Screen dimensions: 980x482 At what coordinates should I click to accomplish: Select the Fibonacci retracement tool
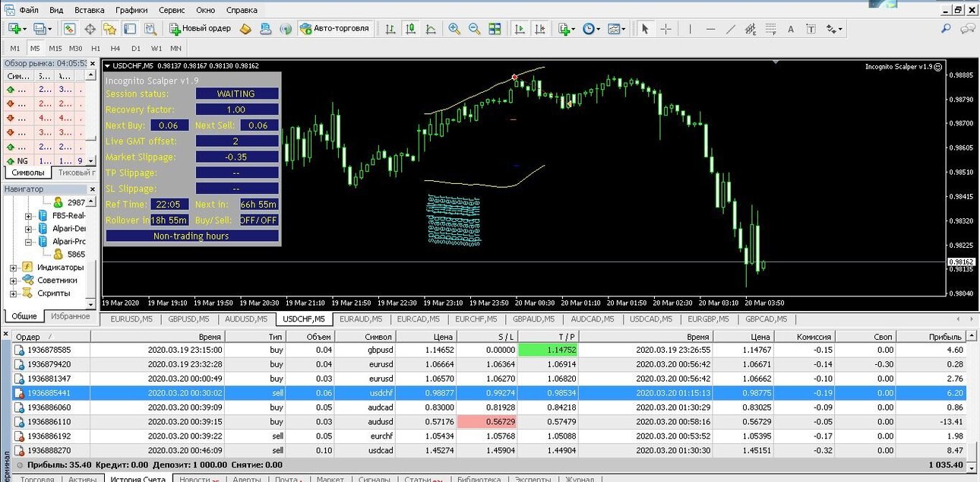point(770,29)
